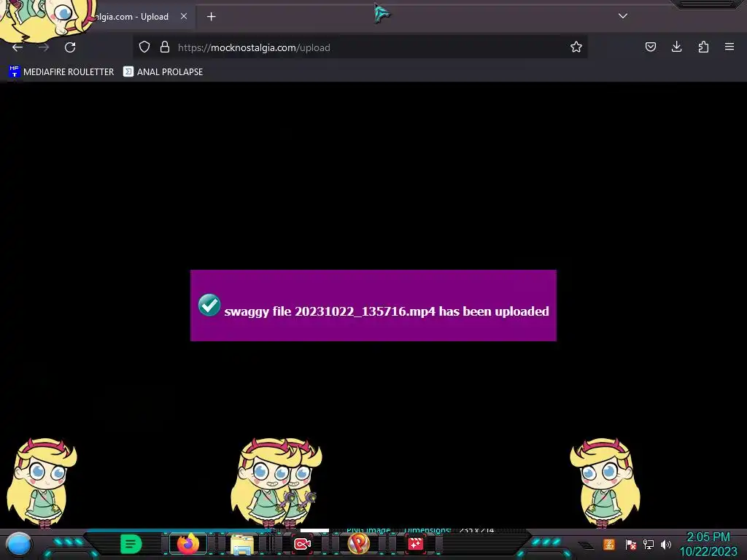
Task: Open the clock showing 2:05 PM
Action: pyautogui.click(x=708, y=544)
